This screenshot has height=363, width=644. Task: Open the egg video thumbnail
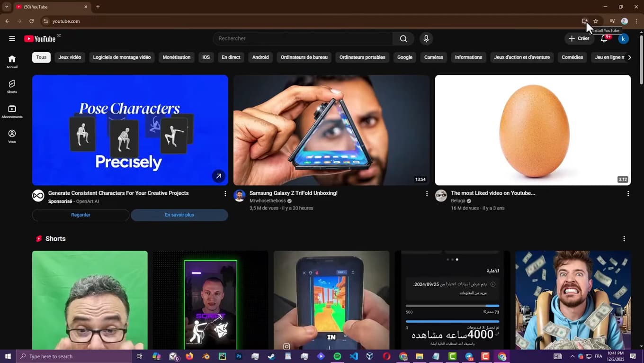533,130
